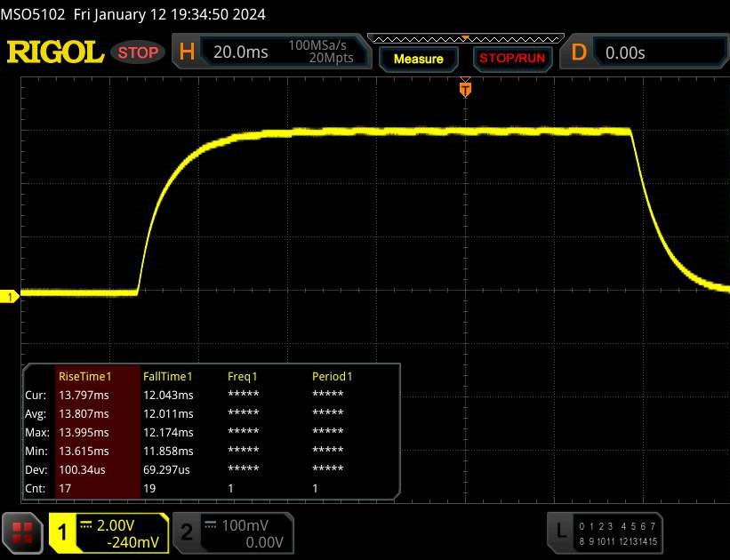Click channel 2 100mV scale value

[x=245, y=525]
